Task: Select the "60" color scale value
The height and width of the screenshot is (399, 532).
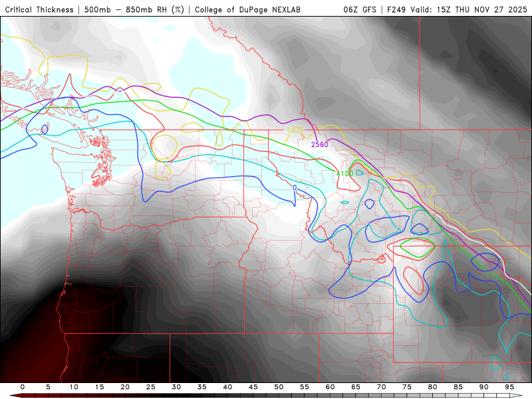Action: [x=330, y=387]
